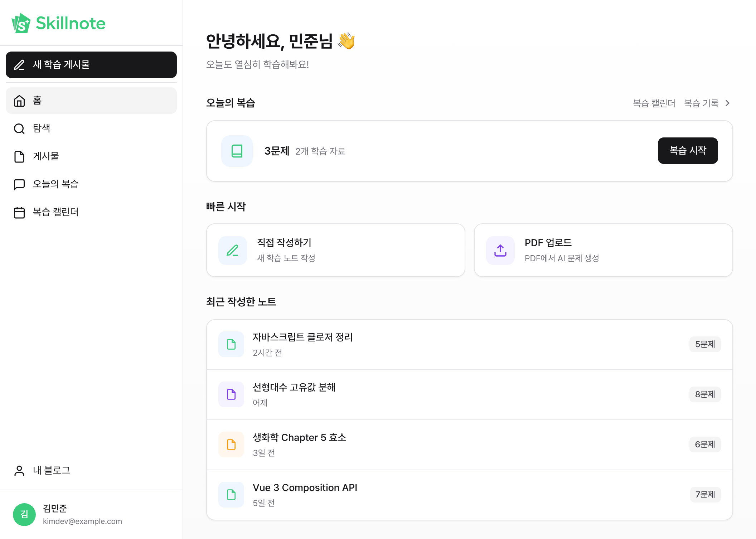Click the pencil icon in 새 학습 게시물
The image size is (756, 539).
(19, 65)
